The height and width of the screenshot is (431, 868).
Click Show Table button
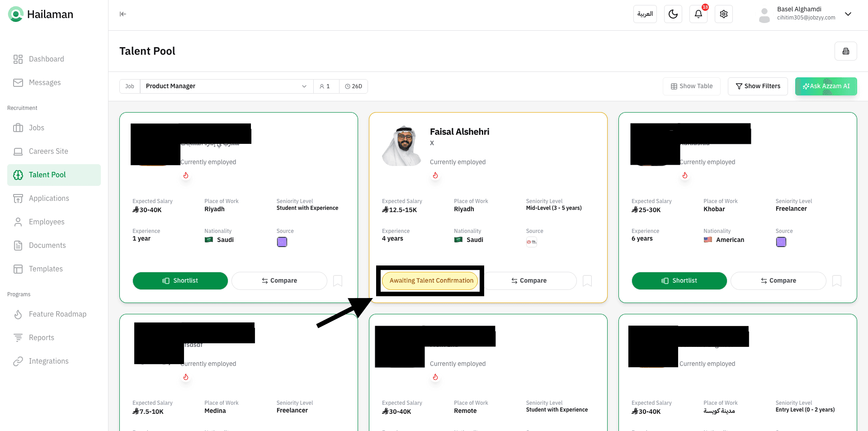[692, 86]
